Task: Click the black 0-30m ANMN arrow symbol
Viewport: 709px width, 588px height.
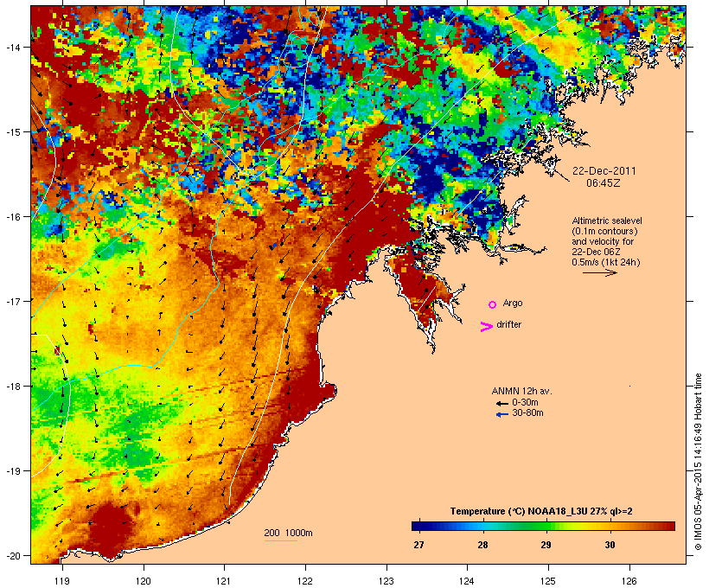Action: coord(502,404)
